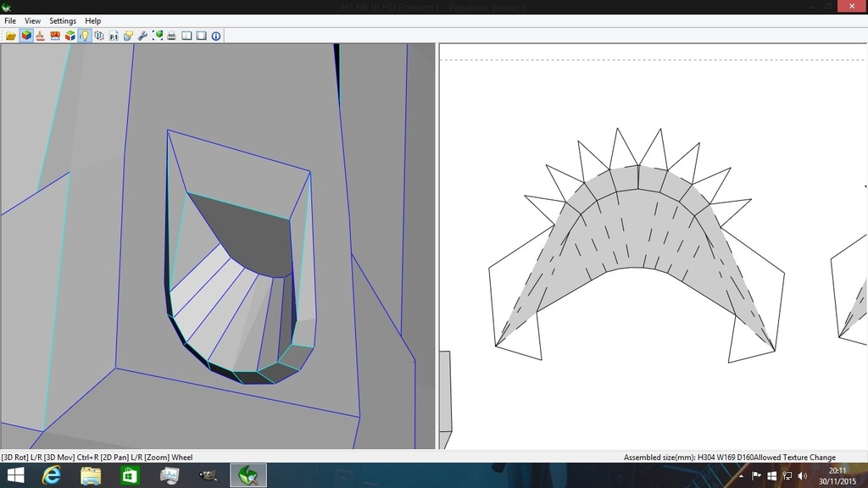Viewport: 868px width, 488px height.
Task: Open the Help menu
Action: pyautogui.click(x=92, y=20)
